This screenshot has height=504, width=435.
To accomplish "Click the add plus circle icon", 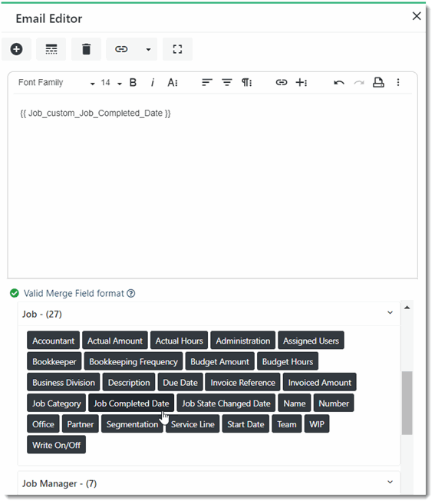I will pos(16,49).
